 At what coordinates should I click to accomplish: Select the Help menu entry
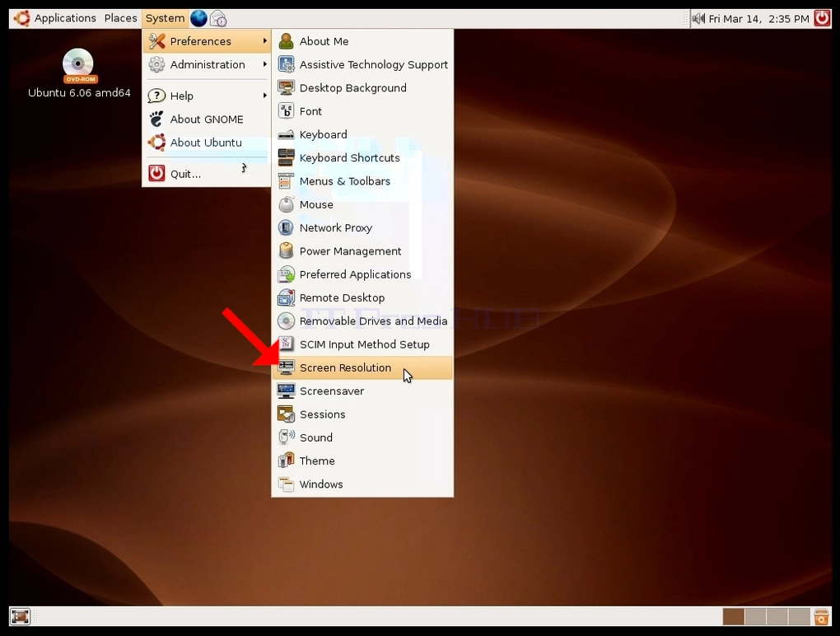pyautogui.click(x=207, y=96)
